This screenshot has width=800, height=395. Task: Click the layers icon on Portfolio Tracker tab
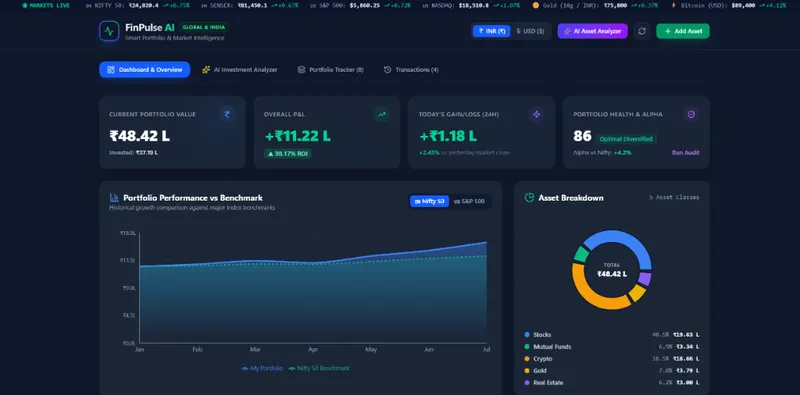[x=301, y=70]
